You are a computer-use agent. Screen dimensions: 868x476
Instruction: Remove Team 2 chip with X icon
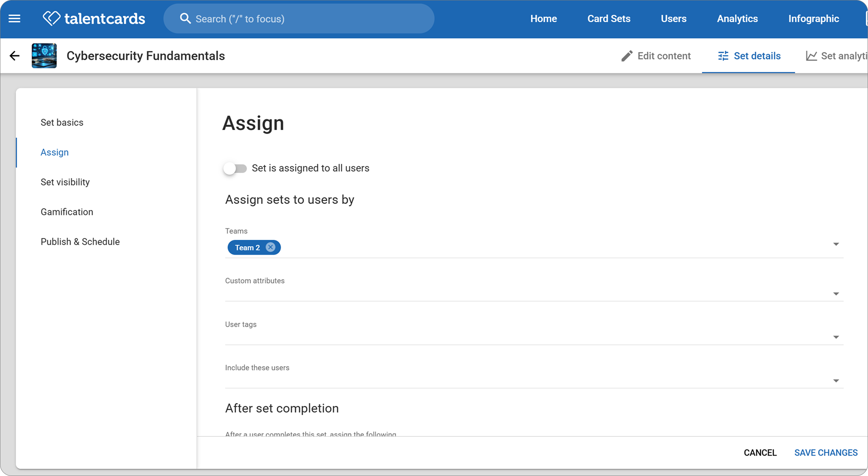pos(270,247)
